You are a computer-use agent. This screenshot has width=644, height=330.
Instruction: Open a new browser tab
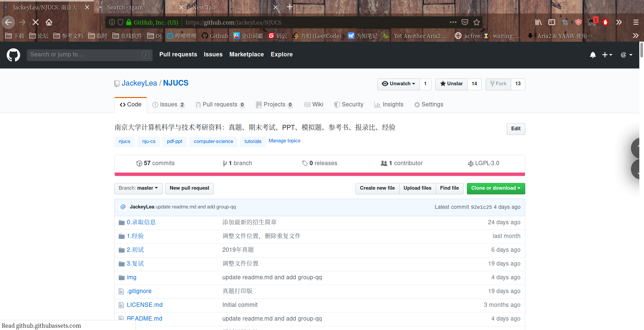[290, 7]
